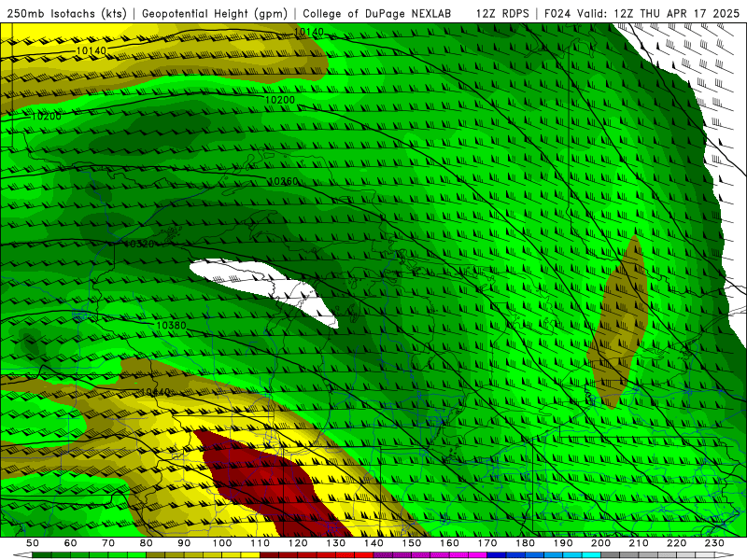Click the 90 value on the color scale

(x=184, y=543)
